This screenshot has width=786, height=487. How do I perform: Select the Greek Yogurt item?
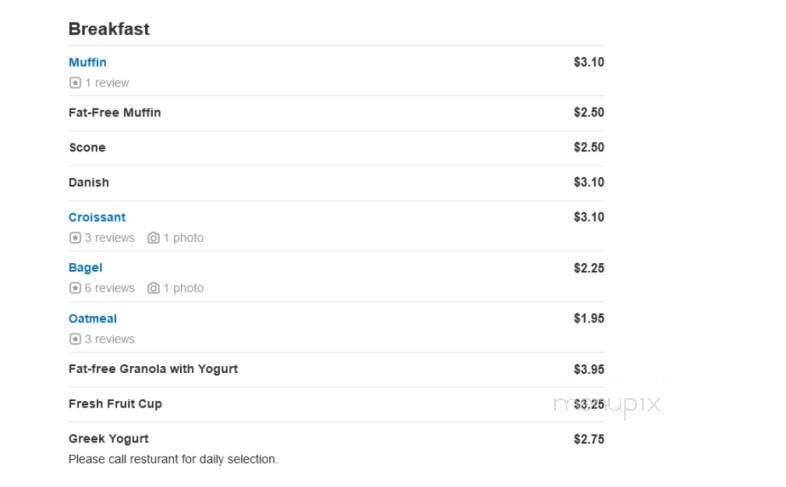108,439
